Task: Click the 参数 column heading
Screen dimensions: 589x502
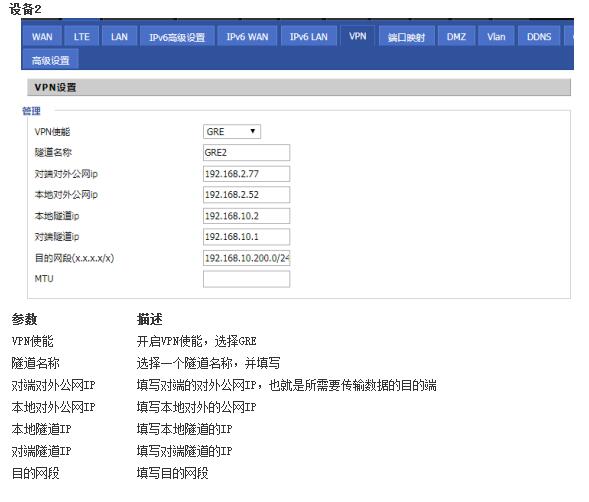Action: (x=24, y=319)
